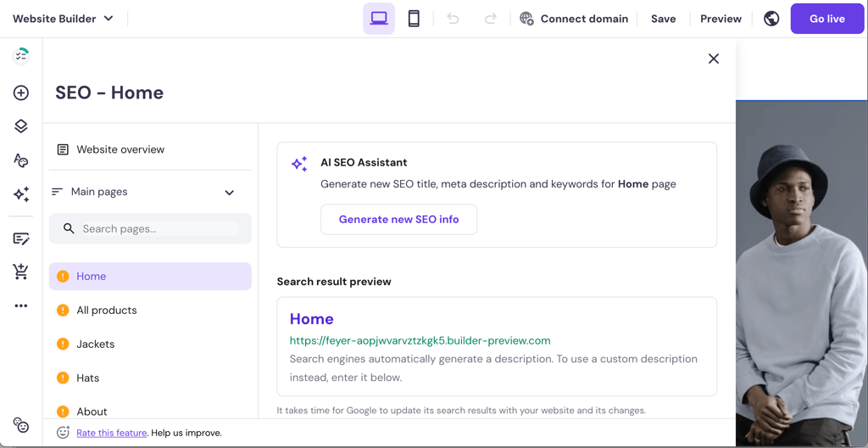Click the builder-preview.com URL in preview

[420, 340]
